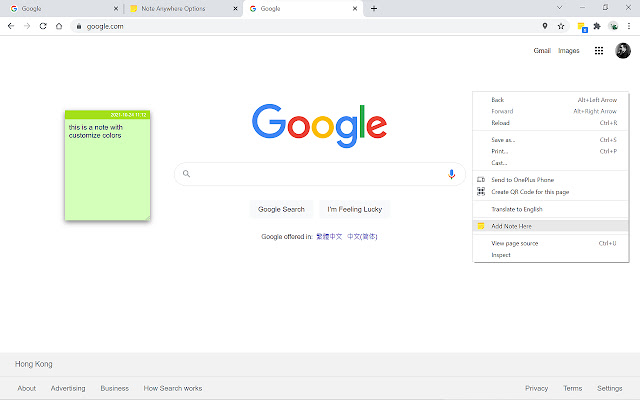Click the How Search works footer link

172,388
